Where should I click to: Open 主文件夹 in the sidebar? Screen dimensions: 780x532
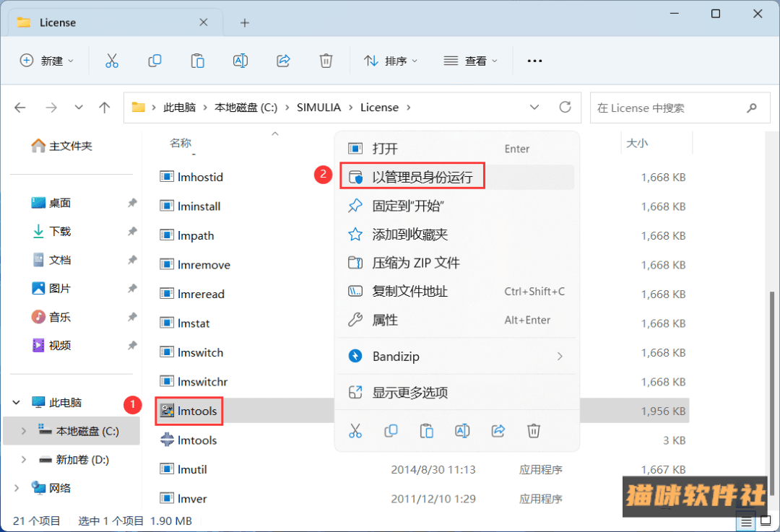tap(62, 146)
